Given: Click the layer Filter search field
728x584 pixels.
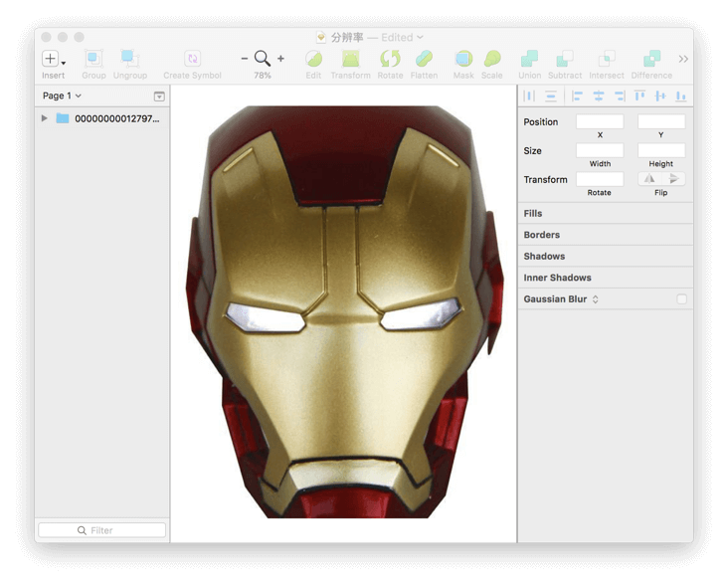Looking at the screenshot, I should coord(101,530).
